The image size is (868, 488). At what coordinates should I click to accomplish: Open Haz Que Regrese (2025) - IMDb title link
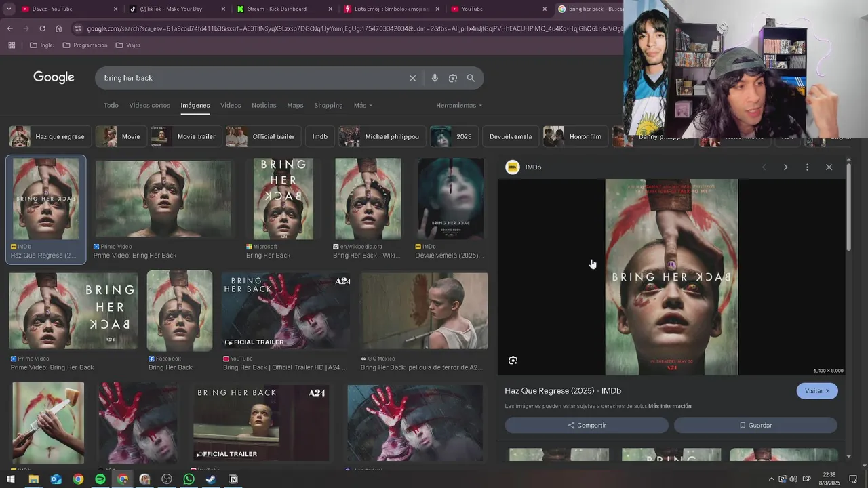point(563,391)
